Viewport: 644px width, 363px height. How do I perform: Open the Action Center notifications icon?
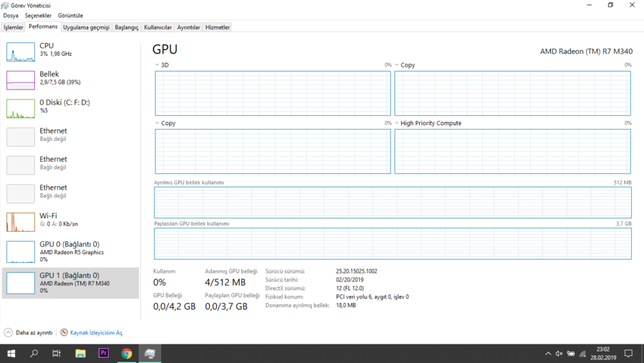tap(628, 354)
